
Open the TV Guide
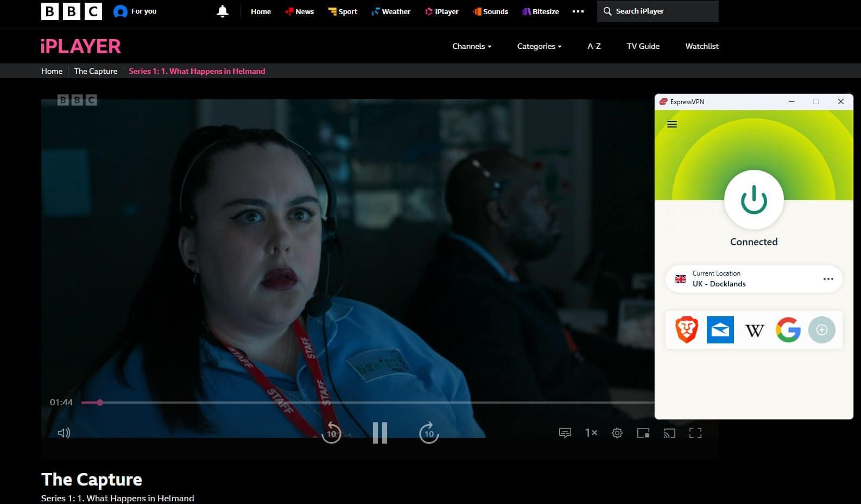click(643, 46)
